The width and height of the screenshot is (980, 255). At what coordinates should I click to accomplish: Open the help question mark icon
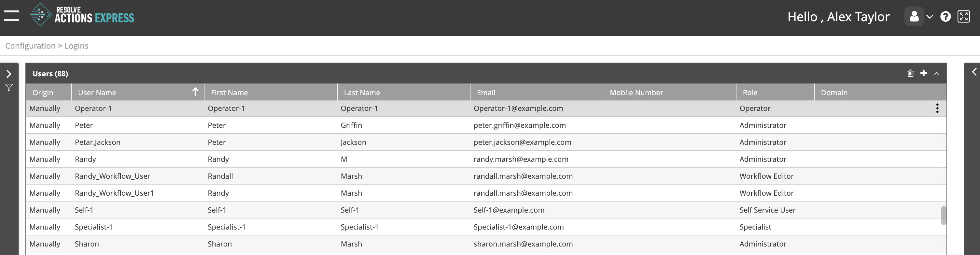(945, 17)
